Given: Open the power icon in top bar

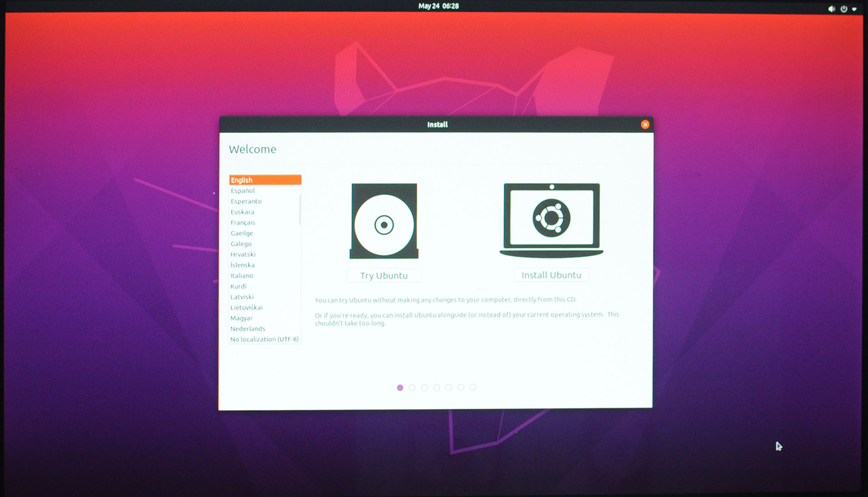Looking at the screenshot, I should click(844, 9).
